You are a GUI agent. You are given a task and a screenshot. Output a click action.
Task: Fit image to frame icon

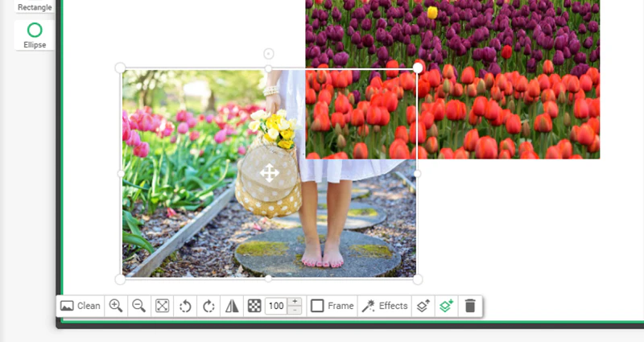[163, 306]
